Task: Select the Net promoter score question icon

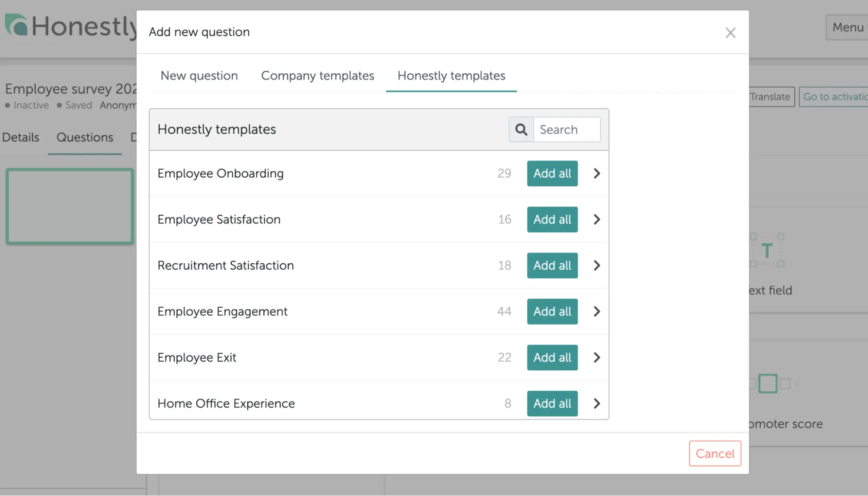Action: [x=768, y=384]
